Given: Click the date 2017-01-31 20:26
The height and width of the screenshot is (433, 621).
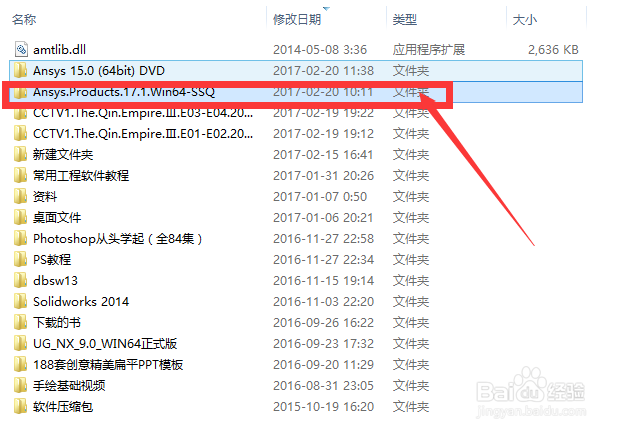Looking at the screenshot, I should pyautogui.click(x=323, y=175).
